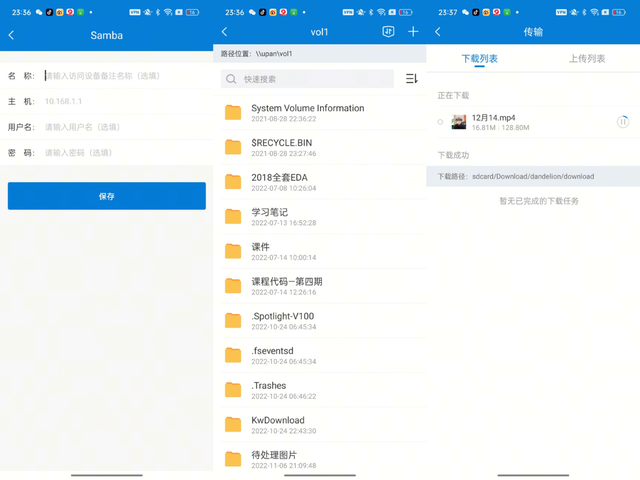Click the 16.81M download progress text
Viewport: 640px width, 480px height.
coord(483,128)
